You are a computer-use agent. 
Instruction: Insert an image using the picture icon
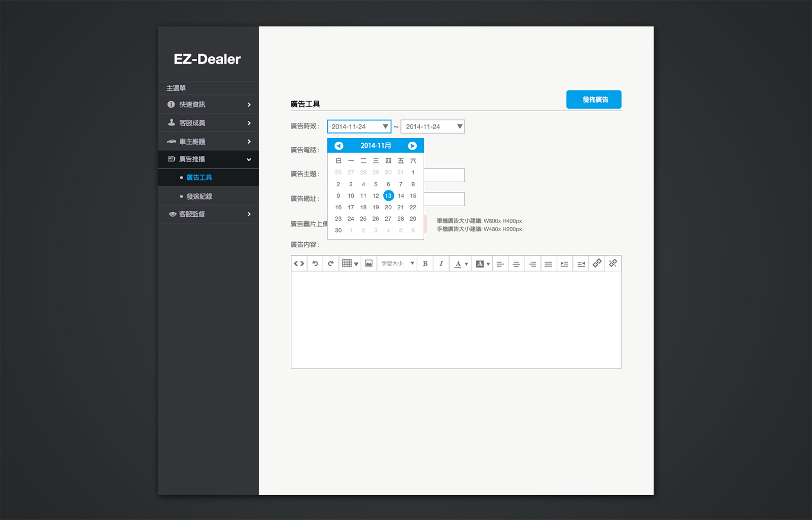point(369,264)
